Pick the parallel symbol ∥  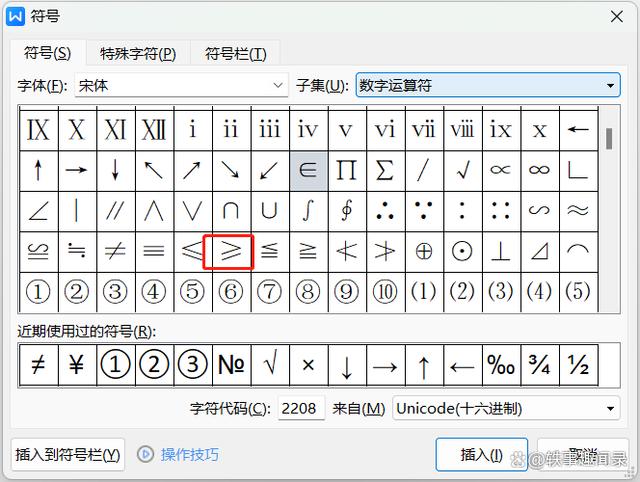[115, 211]
